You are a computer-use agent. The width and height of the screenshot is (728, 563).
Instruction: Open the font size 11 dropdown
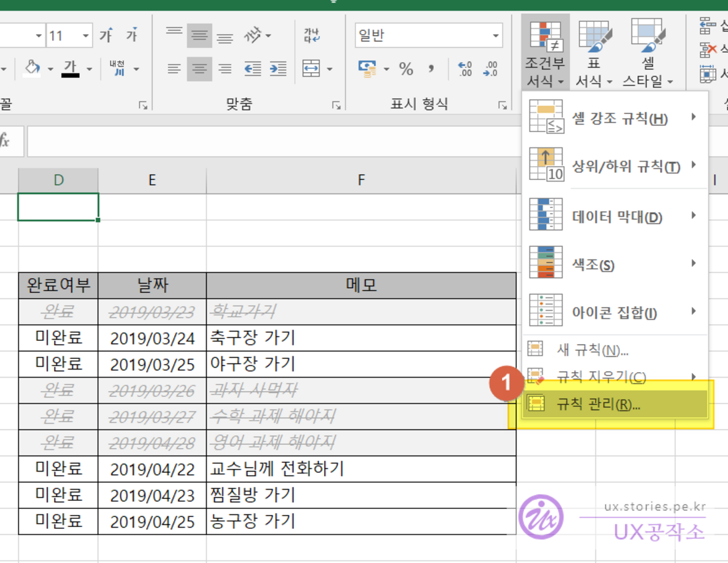point(87,35)
